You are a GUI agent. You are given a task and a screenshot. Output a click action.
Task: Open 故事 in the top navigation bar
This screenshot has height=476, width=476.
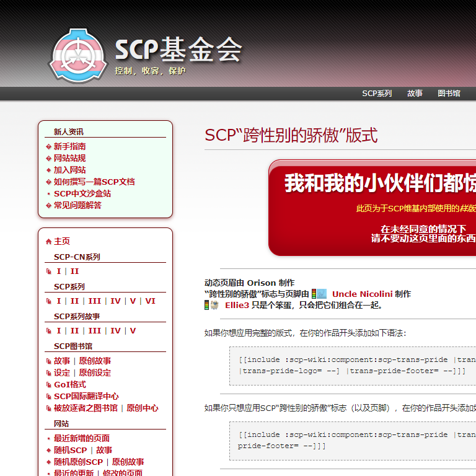click(415, 94)
